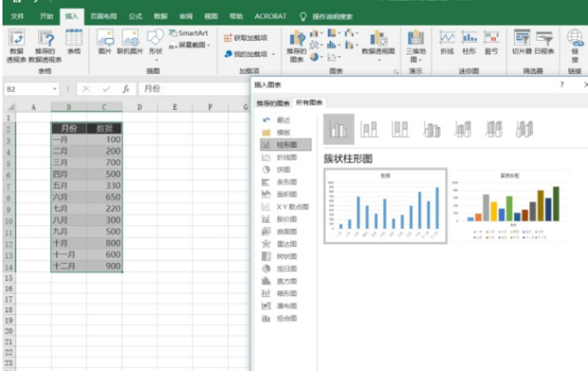The image size is (588, 371).
Task: Expand the Name Box dropdown arrow
Action: [55, 89]
